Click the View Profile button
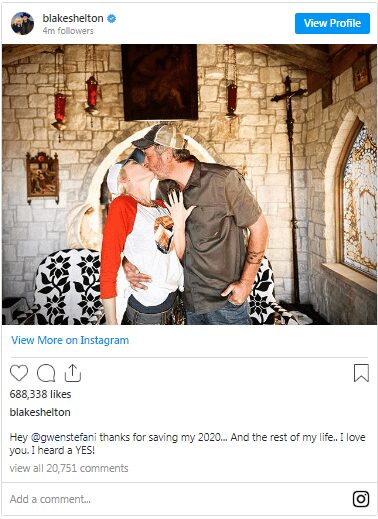The height and width of the screenshot is (519, 378). click(x=332, y=23)
